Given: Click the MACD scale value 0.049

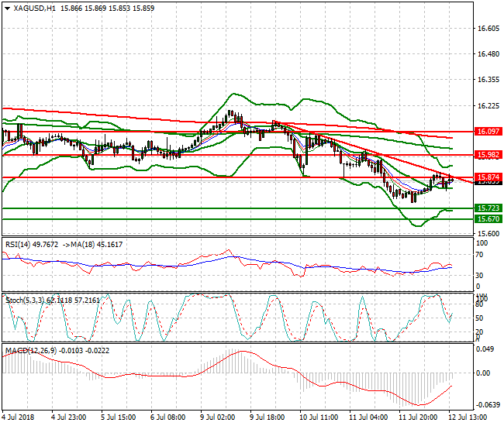Looking at the screenshot, I should click(x=485, y=349).
